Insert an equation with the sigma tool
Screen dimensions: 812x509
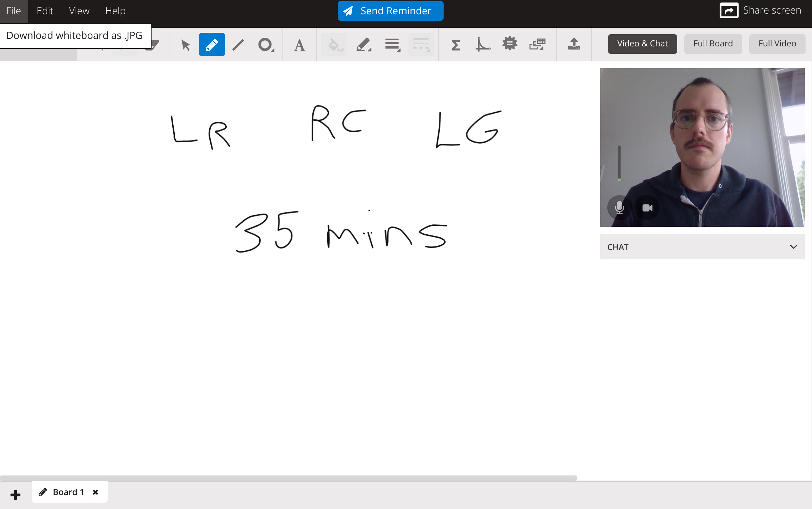[x=455, y=44]
